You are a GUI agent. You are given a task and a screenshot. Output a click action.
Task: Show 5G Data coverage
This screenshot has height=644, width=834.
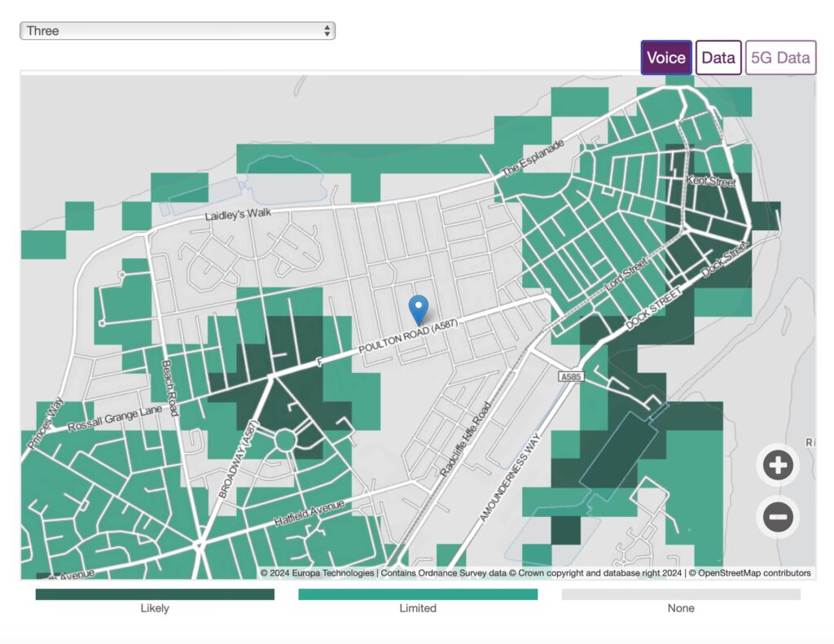point(780,58)
